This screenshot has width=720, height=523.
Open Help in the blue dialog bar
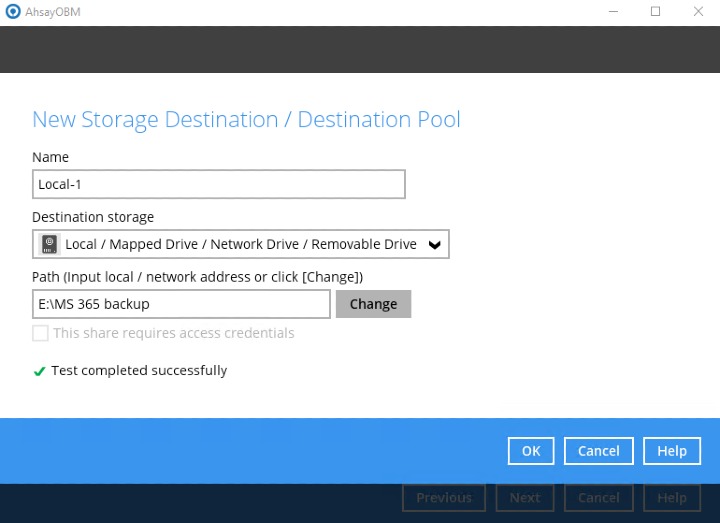[x=671, y=451]
